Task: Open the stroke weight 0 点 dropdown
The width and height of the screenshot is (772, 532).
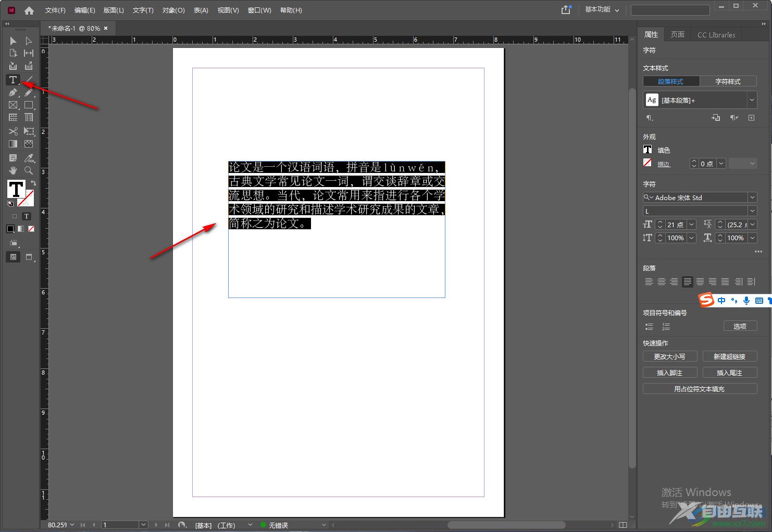Action: pos(721,164)
